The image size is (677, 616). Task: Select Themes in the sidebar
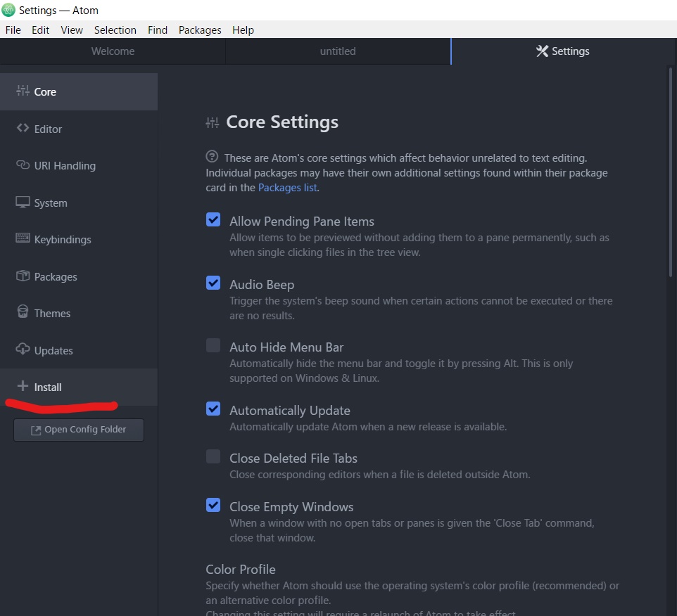(79, 313)
